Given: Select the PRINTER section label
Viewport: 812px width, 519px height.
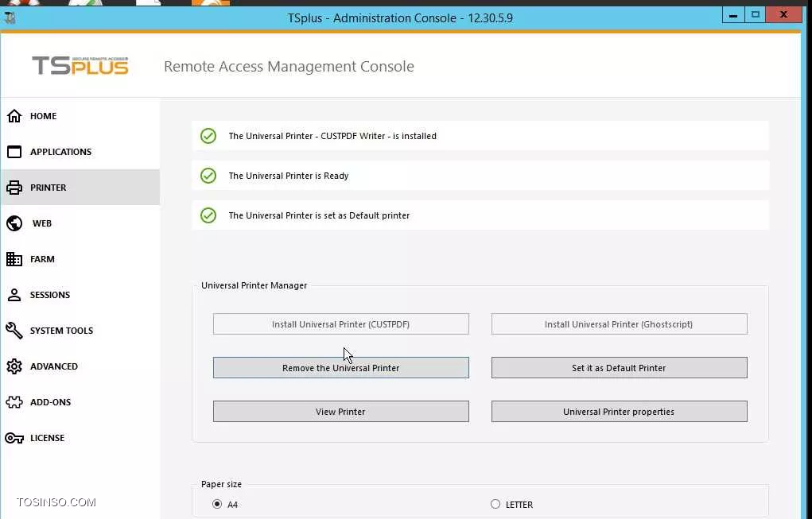Looking at the screenshot, I should (49, 188).
